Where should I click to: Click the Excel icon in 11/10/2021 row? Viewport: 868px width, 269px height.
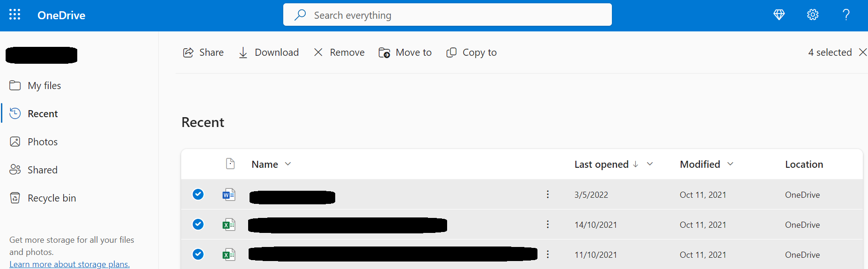tap(229, 254)
